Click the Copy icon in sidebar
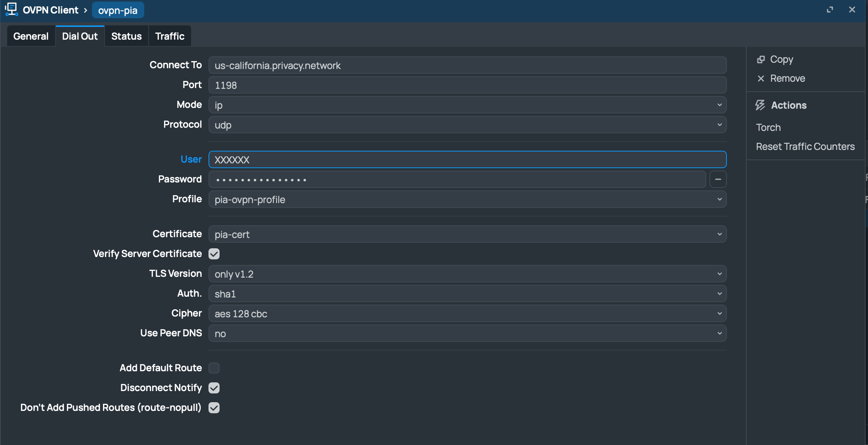 tap(761, 59)
